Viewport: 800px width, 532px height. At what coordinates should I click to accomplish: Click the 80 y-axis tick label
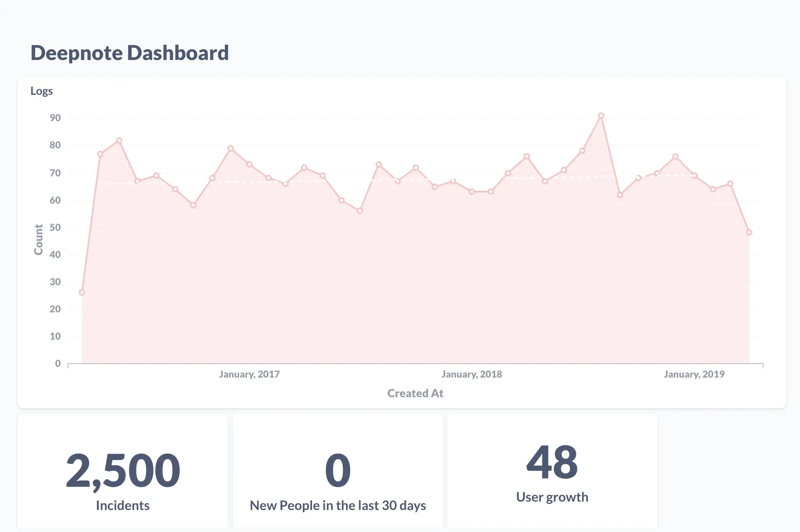coord(55,145)
